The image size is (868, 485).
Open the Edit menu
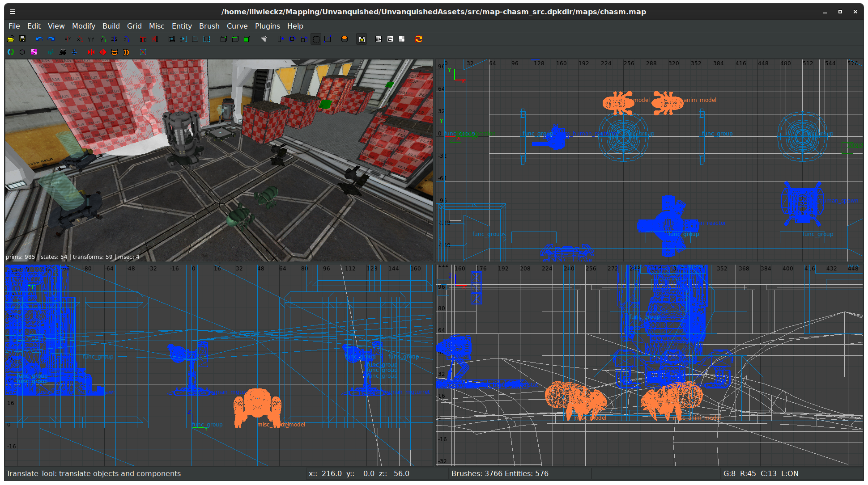tap(34, 26)
